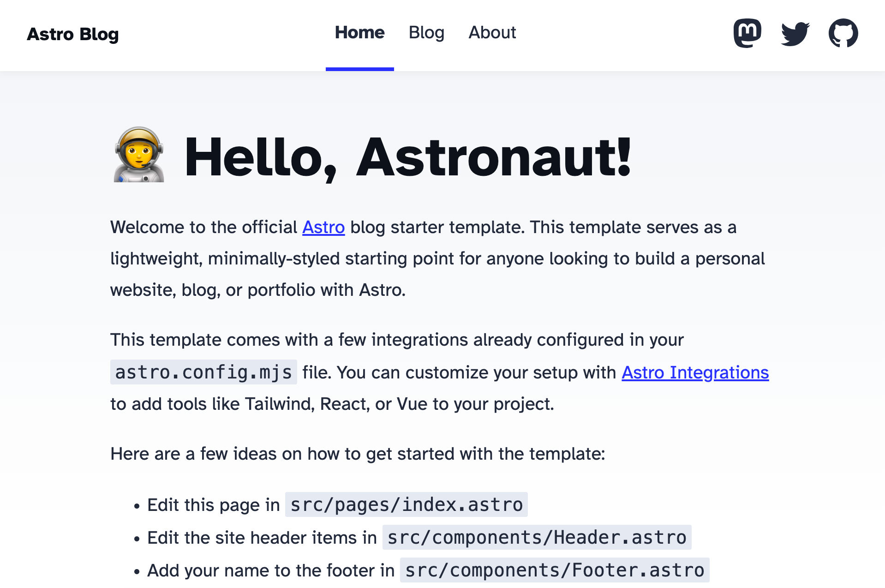Image resolution: width=885 pixels, height=588 pixels.
Task: Follow the Astro Integrations link
Action: tap(695, 372)
